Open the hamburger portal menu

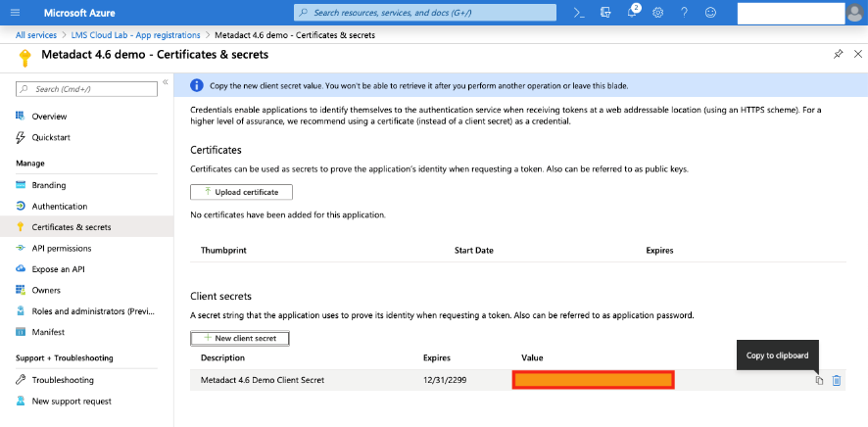[15, 12]
